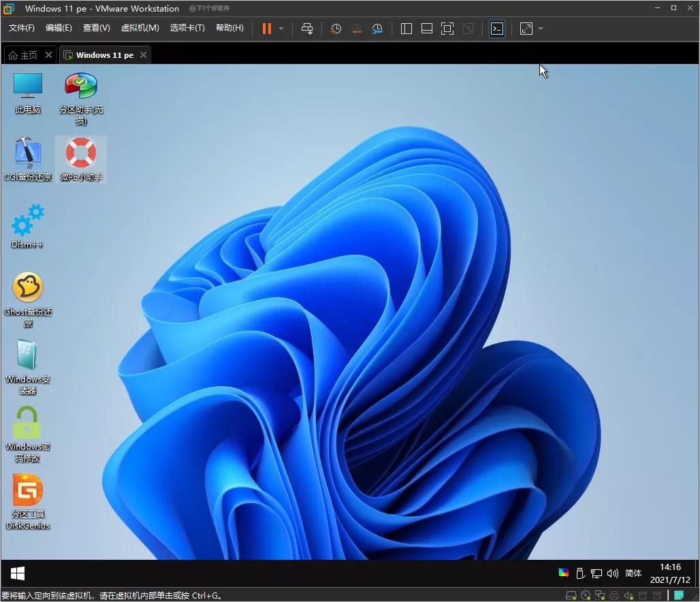Expand the pause button dropdown arrow
The image size is (700, 602).
[x=281, y=29]
